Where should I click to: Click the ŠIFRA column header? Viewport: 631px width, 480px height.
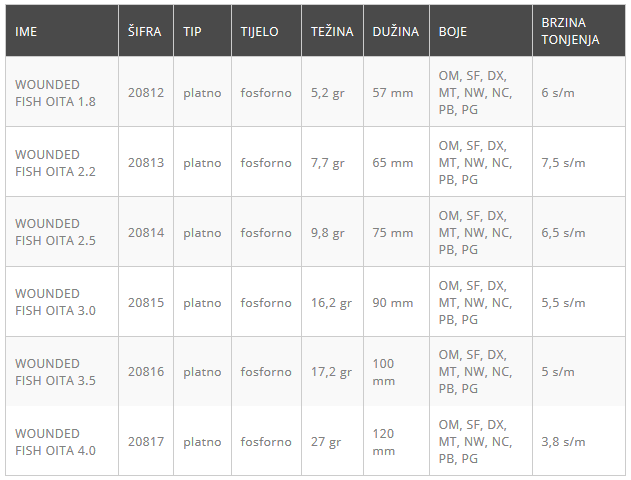tap(144, 31)
